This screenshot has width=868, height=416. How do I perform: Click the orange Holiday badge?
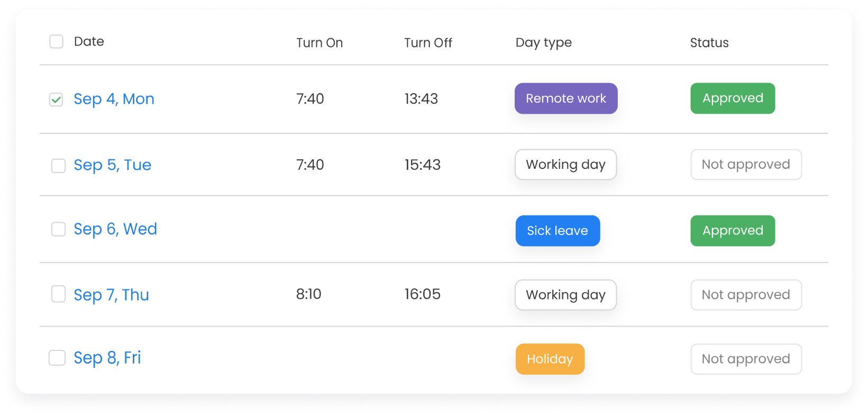coord(550,359)
